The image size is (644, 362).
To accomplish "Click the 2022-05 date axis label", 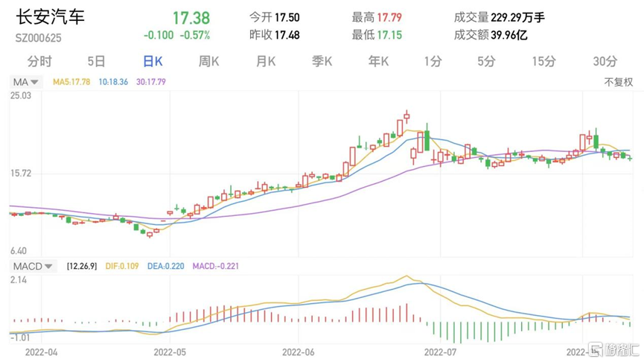I will pos(170,352).
